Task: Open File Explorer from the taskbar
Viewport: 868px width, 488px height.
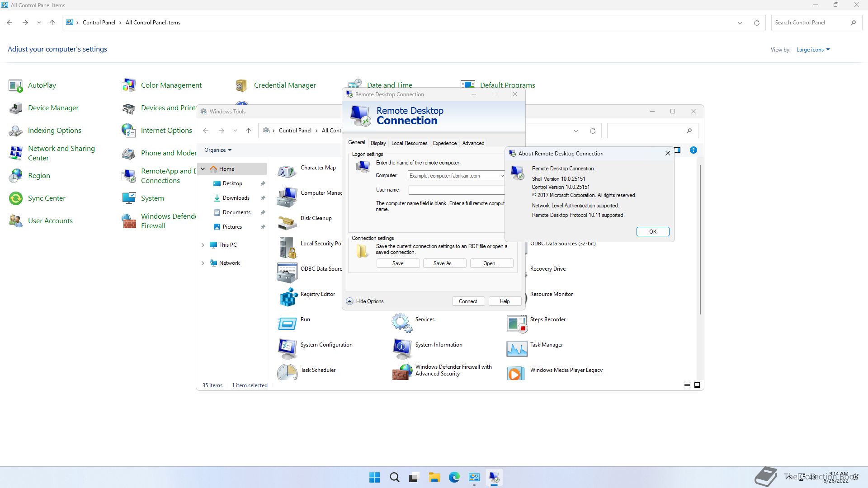Action: (434, 478)
